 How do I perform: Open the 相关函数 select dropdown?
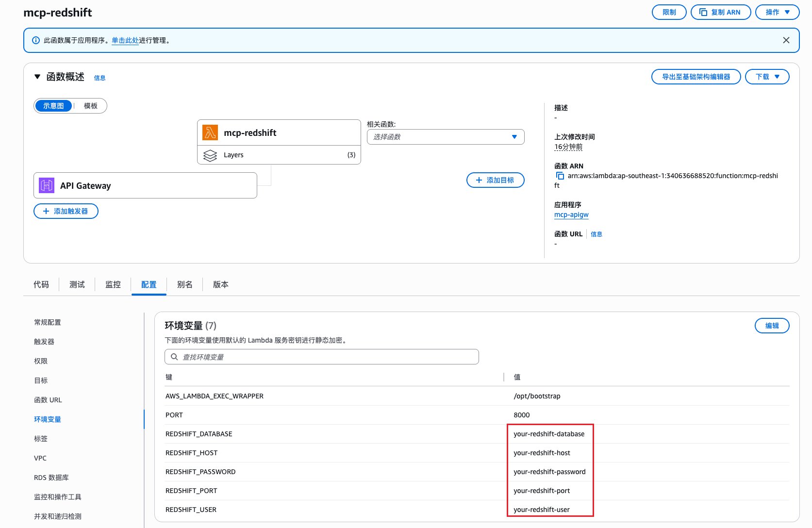click(446, 137)
